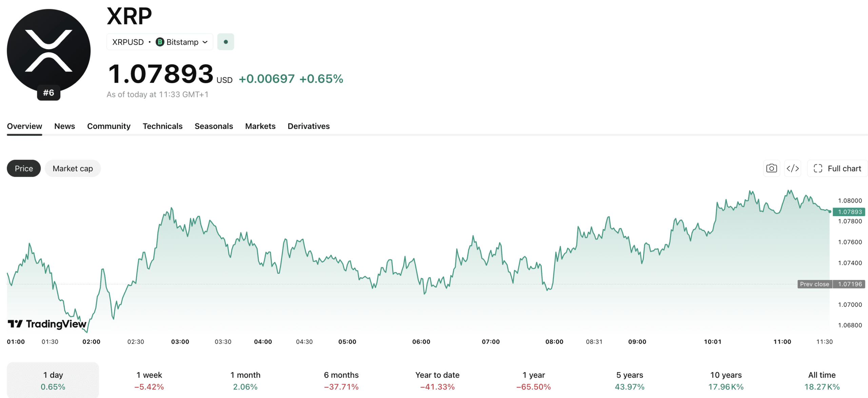
Task: Switch chart to Market cap
Action: coord(73,168)
